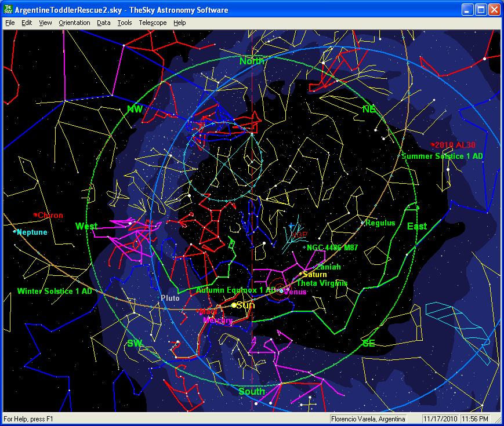
Task: Click the location field in status bar
Action: click(368, 418)
